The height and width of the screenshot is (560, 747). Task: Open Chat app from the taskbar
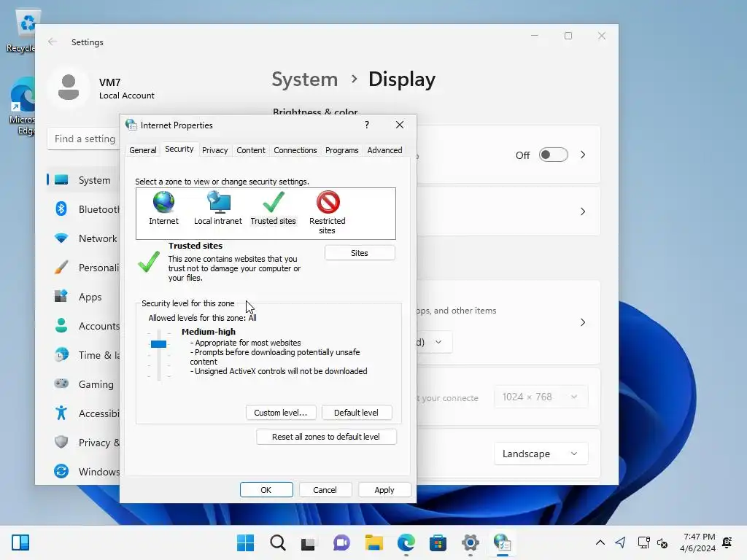(x=341, y=542)
